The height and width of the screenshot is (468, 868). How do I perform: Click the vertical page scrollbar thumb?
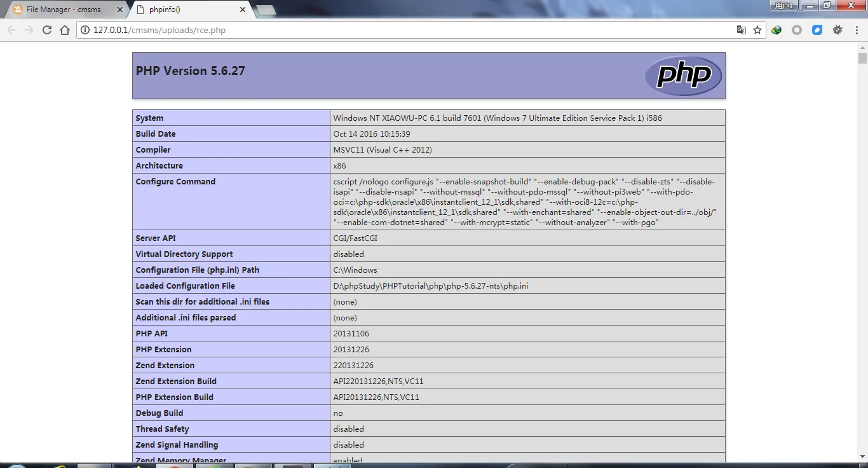(x=862, y=59)
